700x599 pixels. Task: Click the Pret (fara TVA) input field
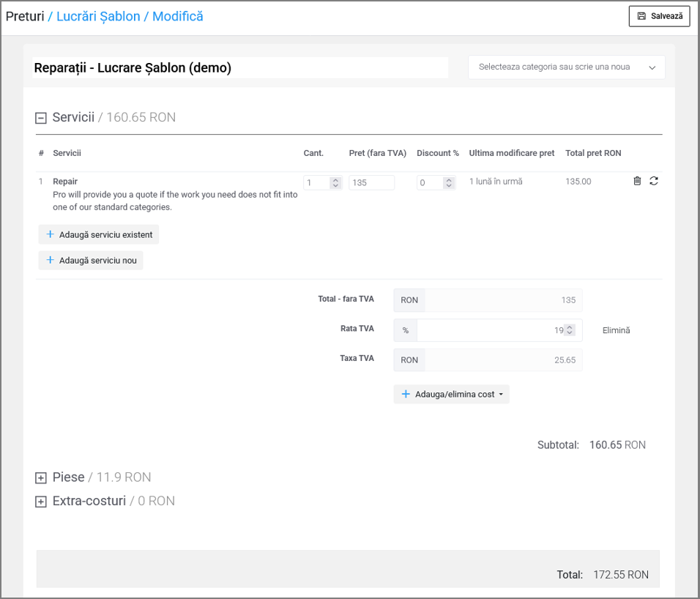click(371, 183)
